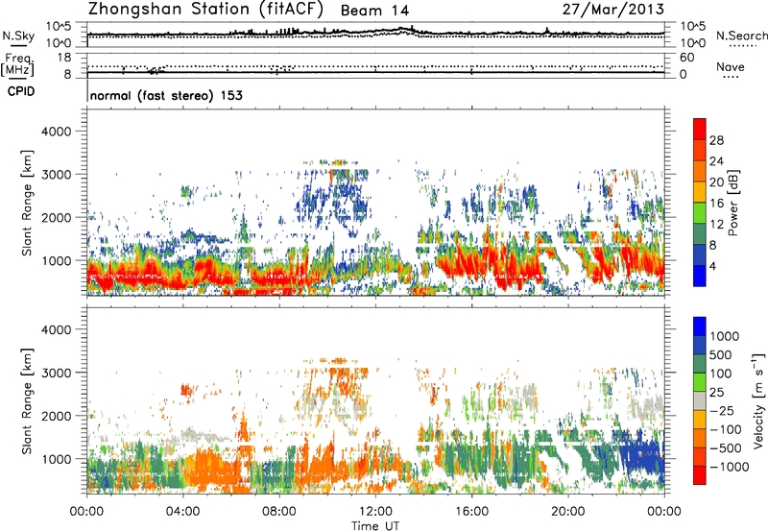
Task: Click the 'Time UT' axis label
Action: pyautogui.click(x=375, y=526)
